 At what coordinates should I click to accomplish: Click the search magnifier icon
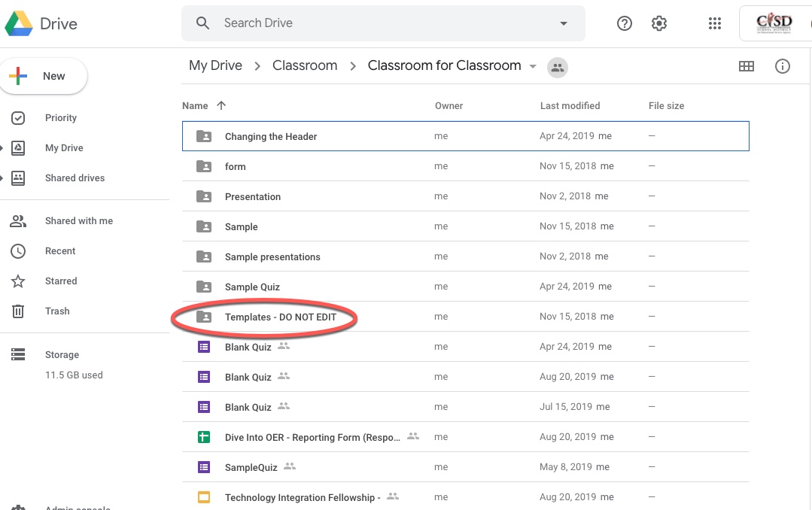202,23
